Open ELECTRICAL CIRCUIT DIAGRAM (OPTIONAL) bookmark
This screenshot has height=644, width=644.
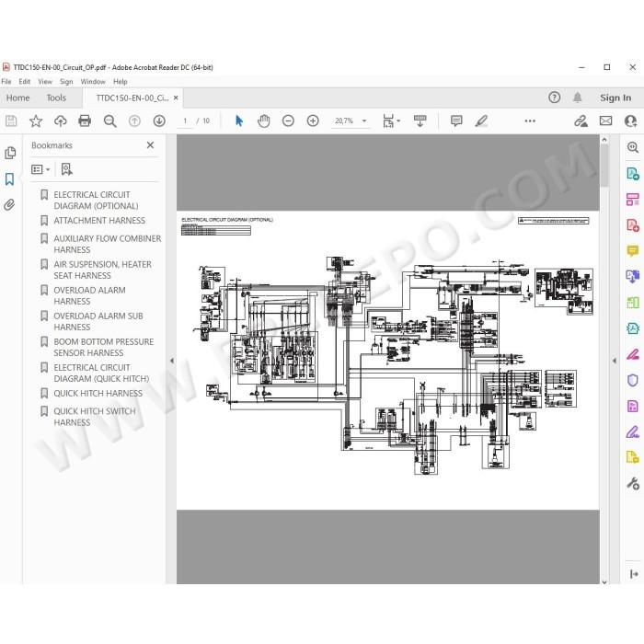96,200
